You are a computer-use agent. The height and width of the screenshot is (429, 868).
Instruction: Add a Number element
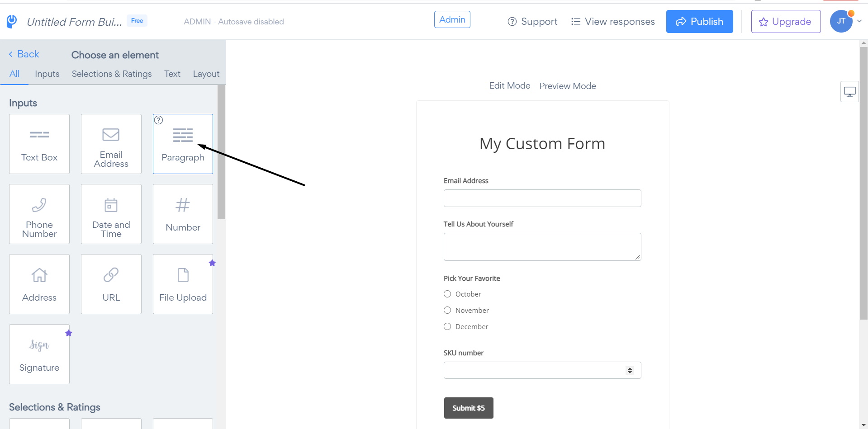[183, 214]
